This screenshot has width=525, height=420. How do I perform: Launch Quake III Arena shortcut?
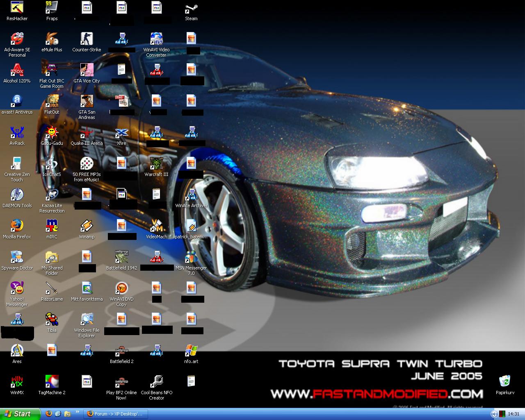click(87, 136)
